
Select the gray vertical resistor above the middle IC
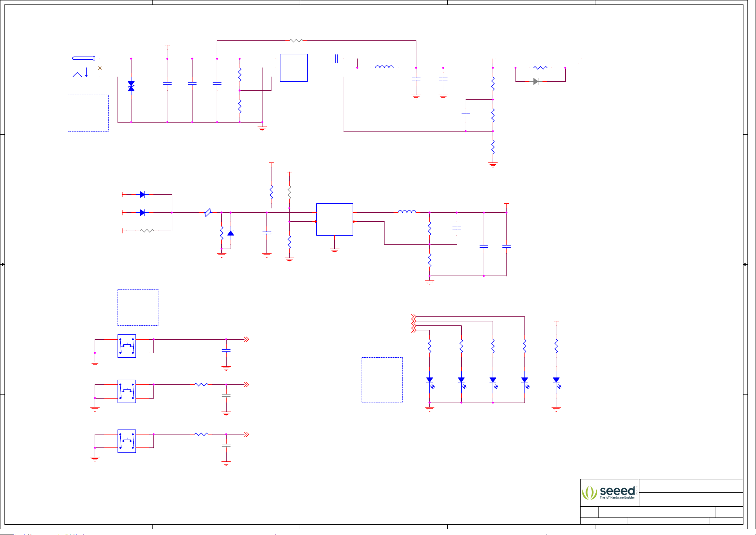[x=289, y=192]
